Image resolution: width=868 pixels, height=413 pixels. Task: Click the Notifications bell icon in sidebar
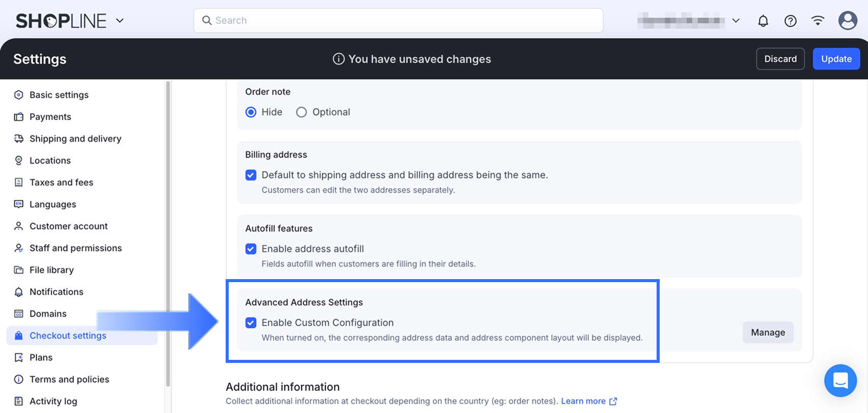[x=19, y=292]
